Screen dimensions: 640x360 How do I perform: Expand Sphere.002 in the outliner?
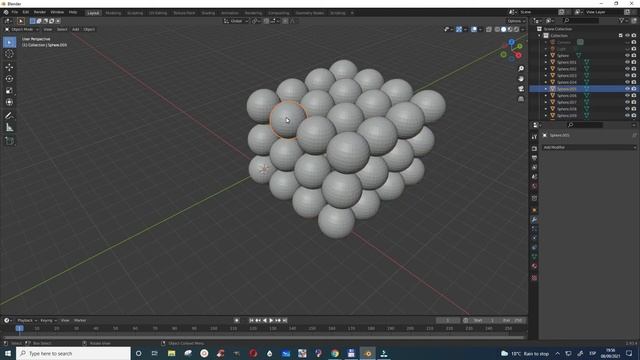click(546, 69)
